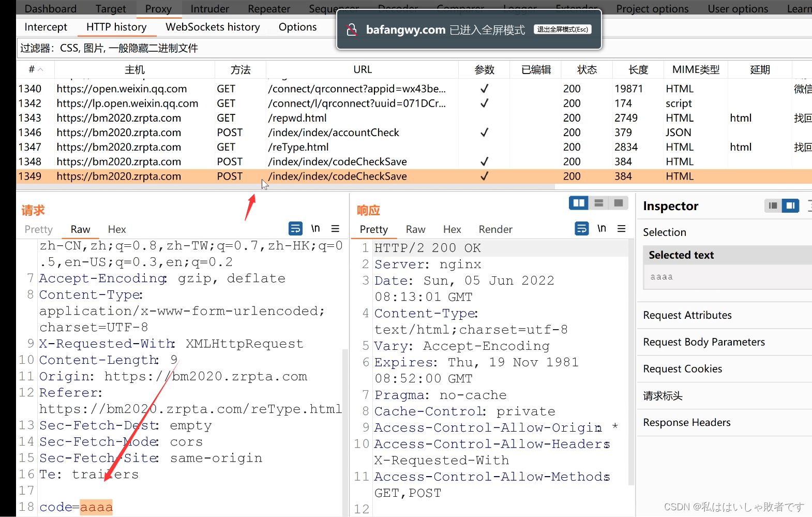Select side-by-side layout icon
The height and width of the screenshot is (517, 812).
[x=579, y=203]
